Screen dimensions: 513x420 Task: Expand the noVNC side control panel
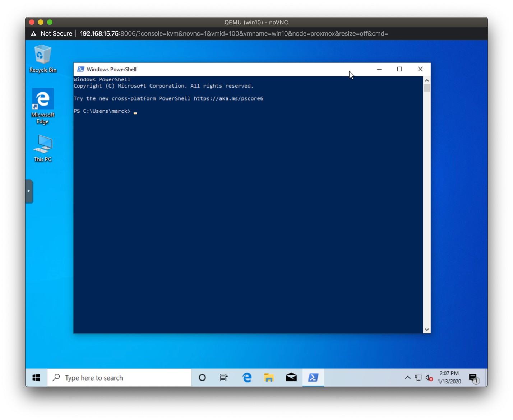pos(29,191)
